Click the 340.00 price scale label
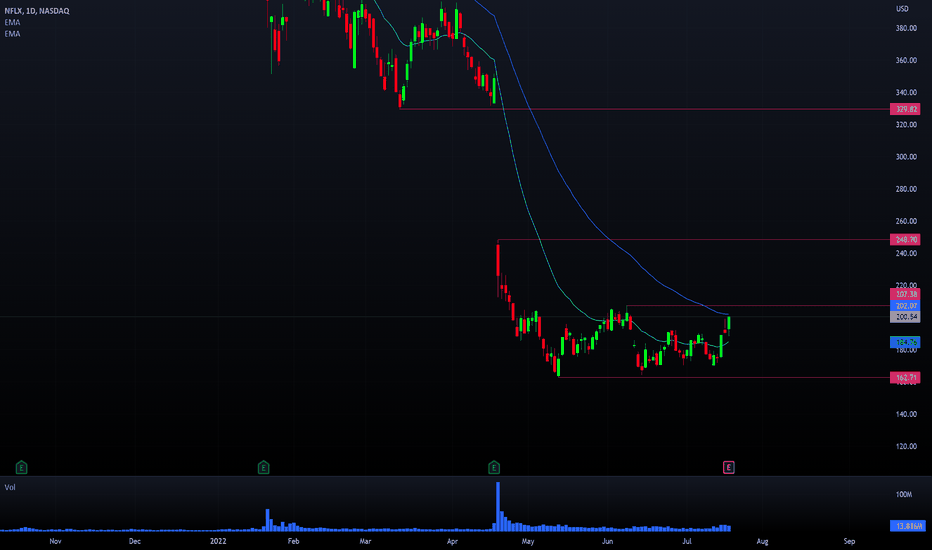The height and width of the screenshot is (550, 932). 906,92
